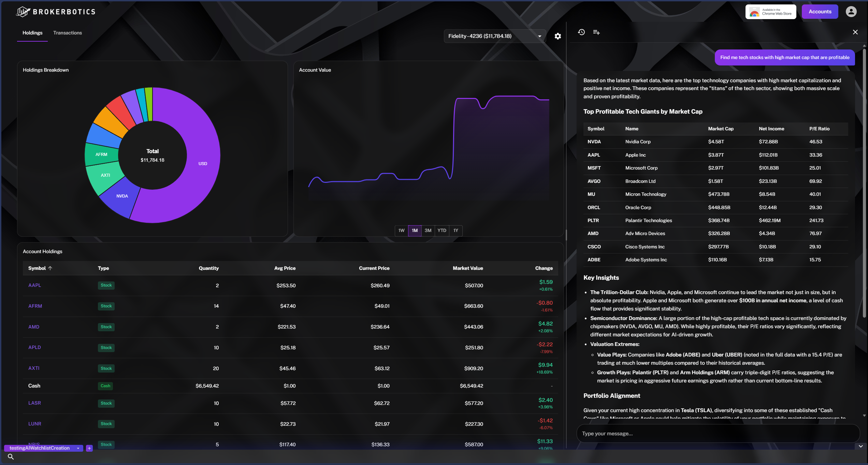Click the chat message input field
This screenshot has width=868, height=465.
(x=718, y=434)
